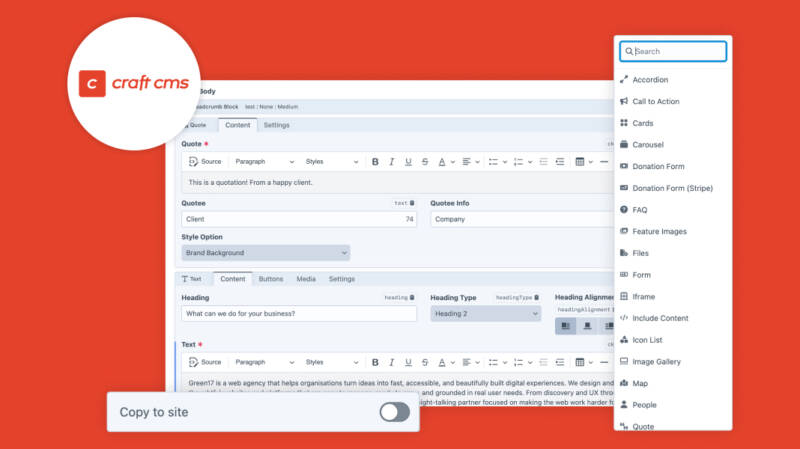Toggle bold in the Quote editor toolbar

point(375,162)
